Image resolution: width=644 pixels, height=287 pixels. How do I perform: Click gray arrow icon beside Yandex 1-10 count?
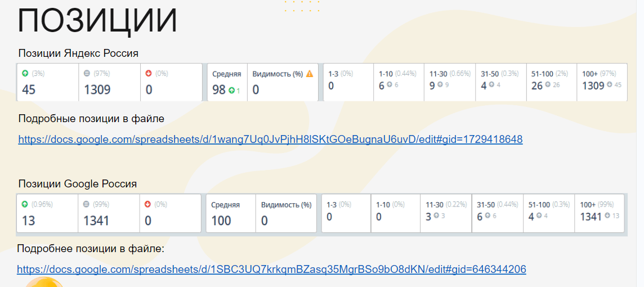390,86
